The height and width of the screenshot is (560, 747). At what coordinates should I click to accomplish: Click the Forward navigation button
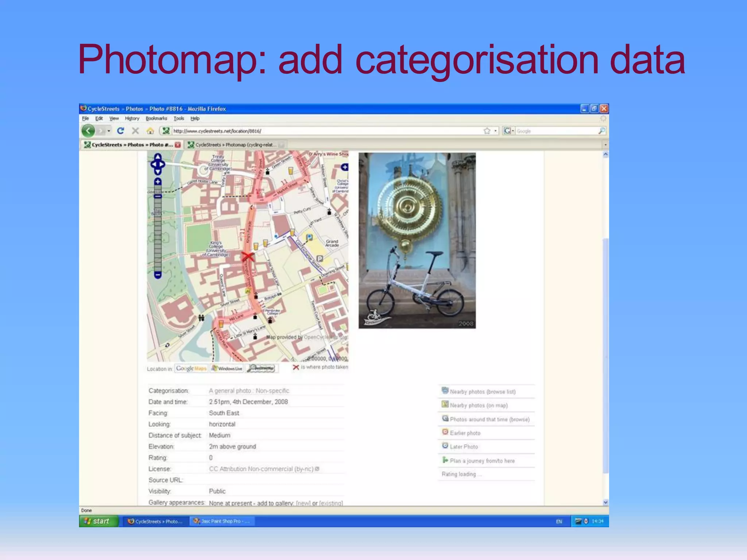click(101, 131)
